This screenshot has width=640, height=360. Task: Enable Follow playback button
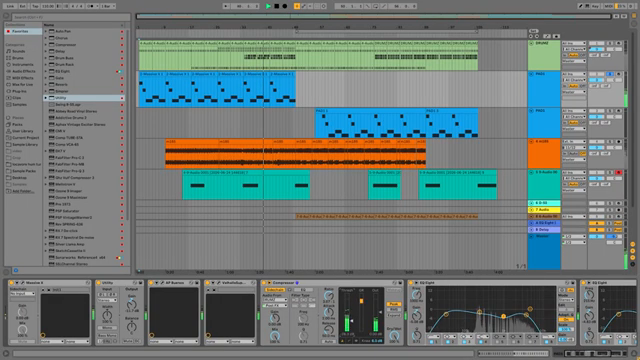tap(226, 6)
